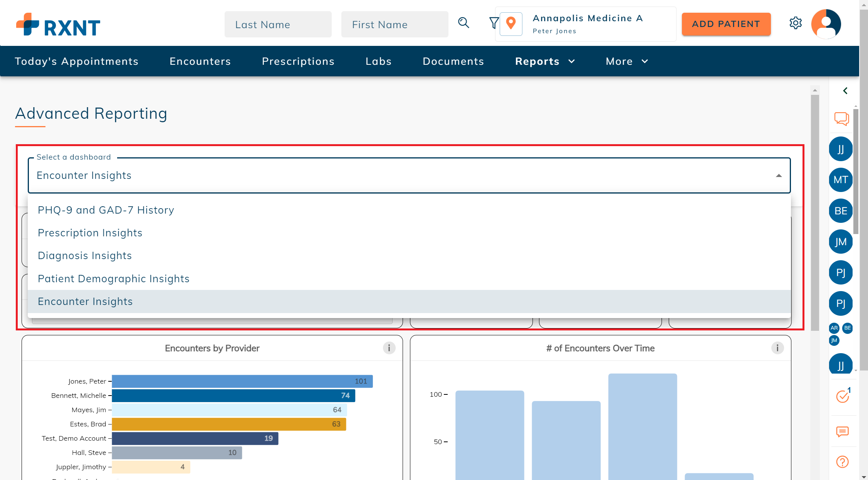Viewport: 868px width, 480px height.
Task: Select the small JM avatar in sidebar
Action: coord(834,340)
